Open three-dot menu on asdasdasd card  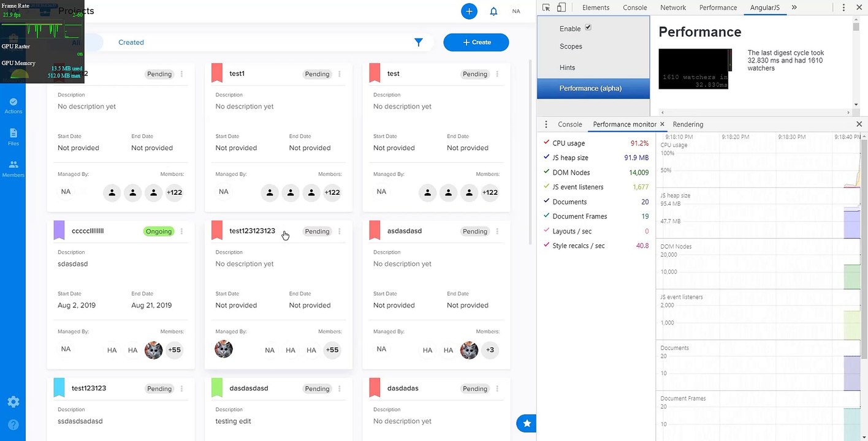pos(497,232)
